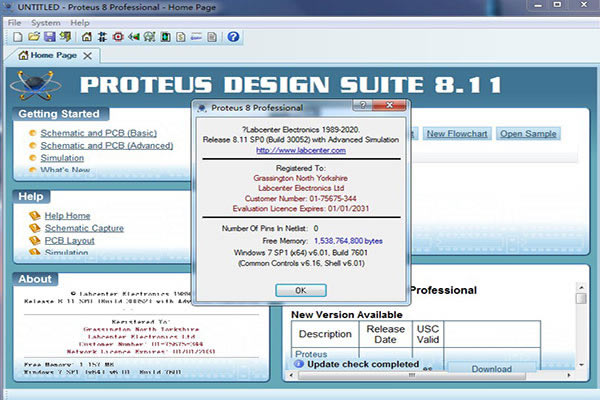The width and height of the screenshot is (600, 400).
Task: Open the Project Notes toolbar icon
Action: [212, 37]
